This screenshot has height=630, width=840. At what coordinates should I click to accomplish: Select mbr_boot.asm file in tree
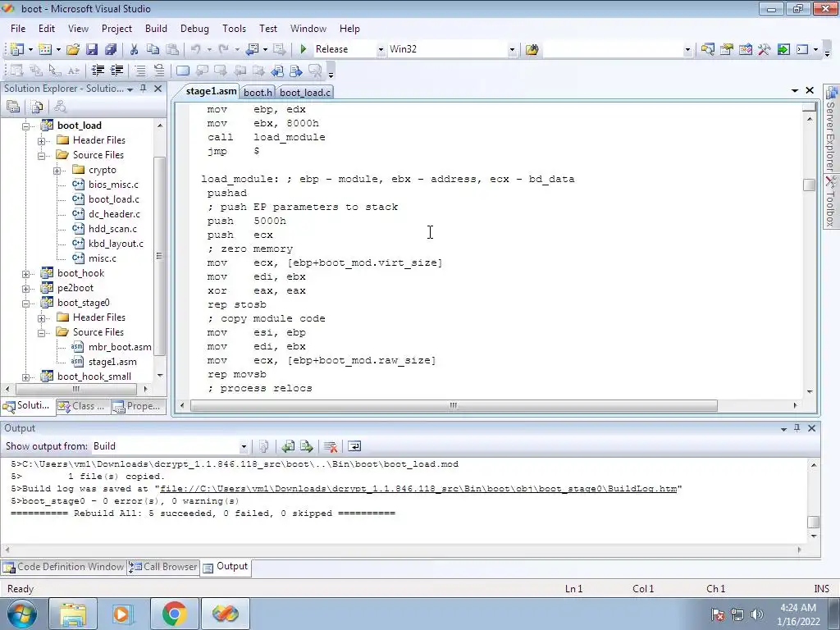120,347
